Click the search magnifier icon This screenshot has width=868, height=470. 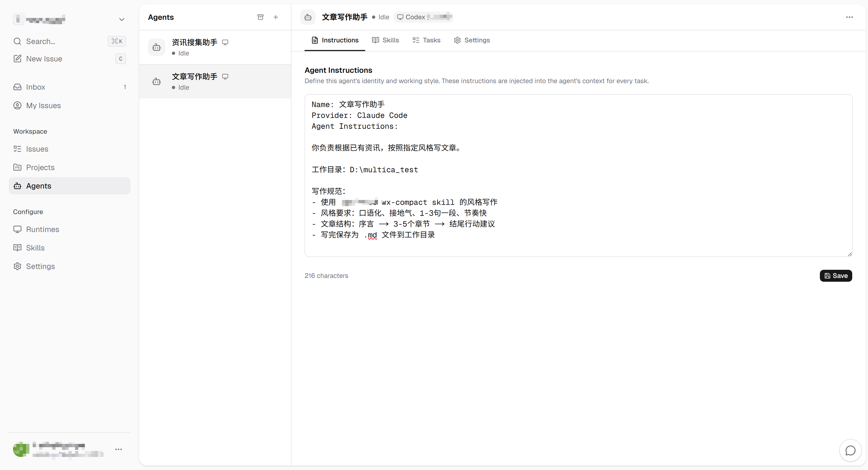[x=17, y=41]
